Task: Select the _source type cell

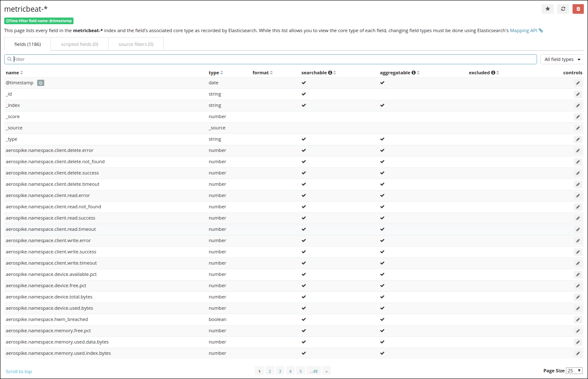Action: (x=217, y=128)
